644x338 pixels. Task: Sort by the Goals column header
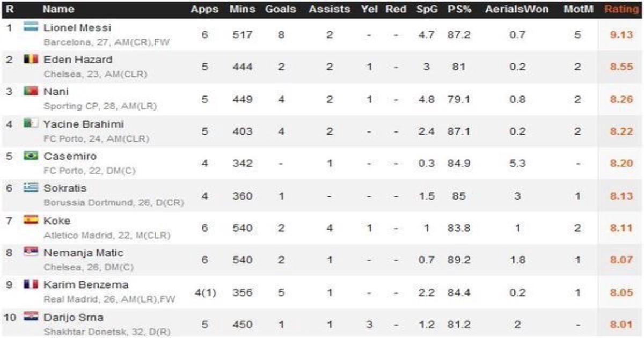pos(281,9)
